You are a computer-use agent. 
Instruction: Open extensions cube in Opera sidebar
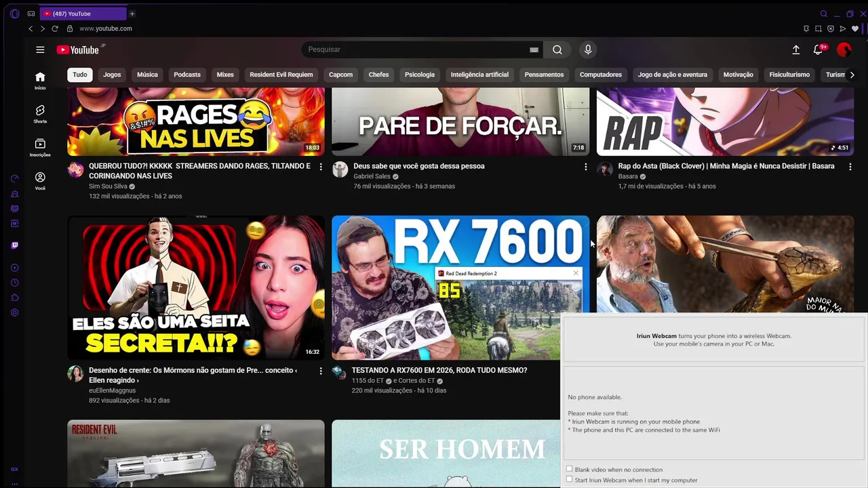14,298
